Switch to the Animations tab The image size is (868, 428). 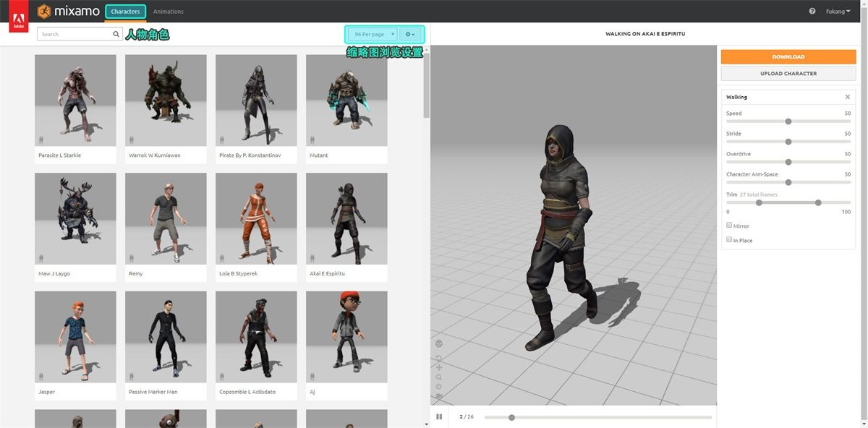point(169,12)
